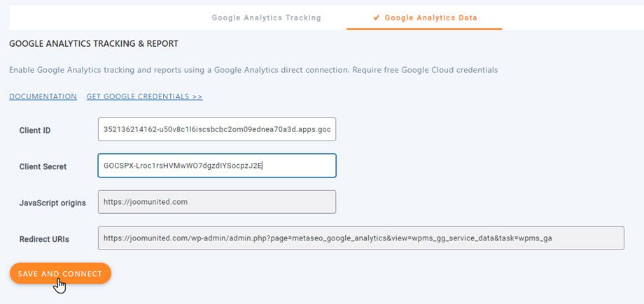The image size is (644, 304).
Task: Click the orange underline beneath the active tab
Action: click(424, 29)
